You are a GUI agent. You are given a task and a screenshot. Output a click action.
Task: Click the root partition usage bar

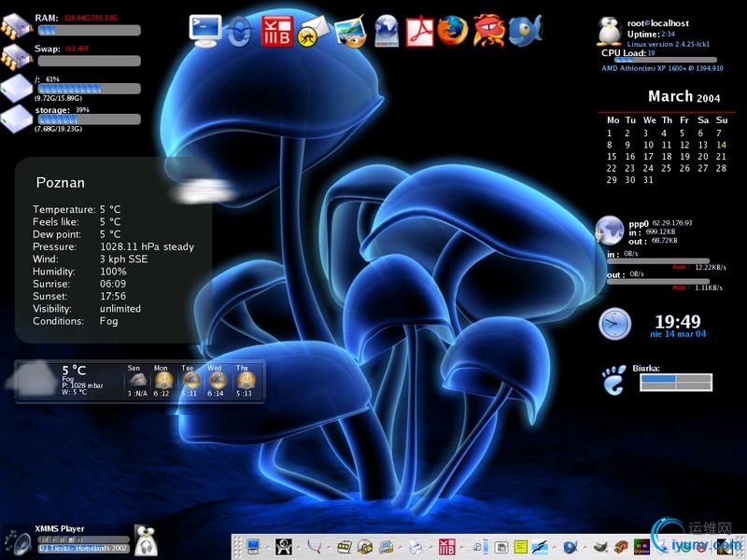pos(88,90)
